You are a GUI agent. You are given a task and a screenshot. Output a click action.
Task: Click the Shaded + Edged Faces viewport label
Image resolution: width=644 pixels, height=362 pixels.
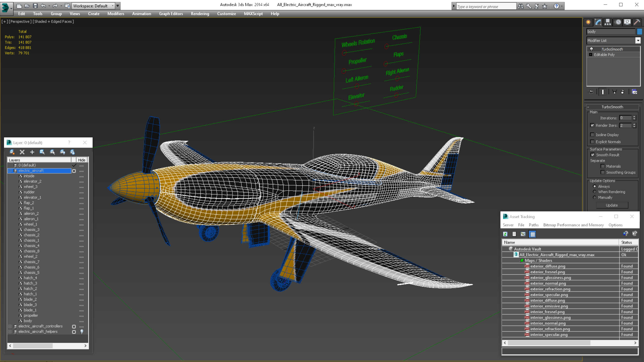pyautogui.click(x=53, y=21)
